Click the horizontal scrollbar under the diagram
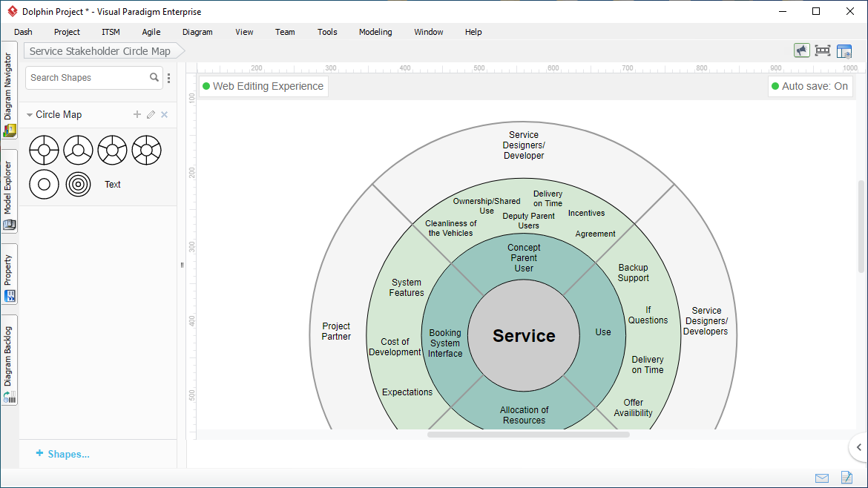 pos(528,435)
